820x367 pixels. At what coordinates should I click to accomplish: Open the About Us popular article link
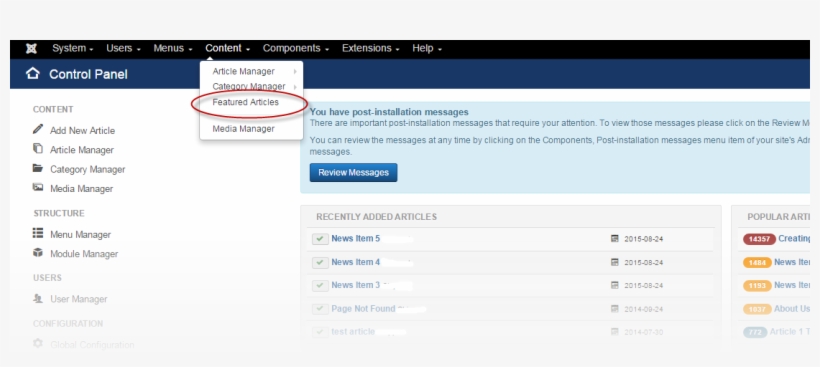[x=792, y=308]
